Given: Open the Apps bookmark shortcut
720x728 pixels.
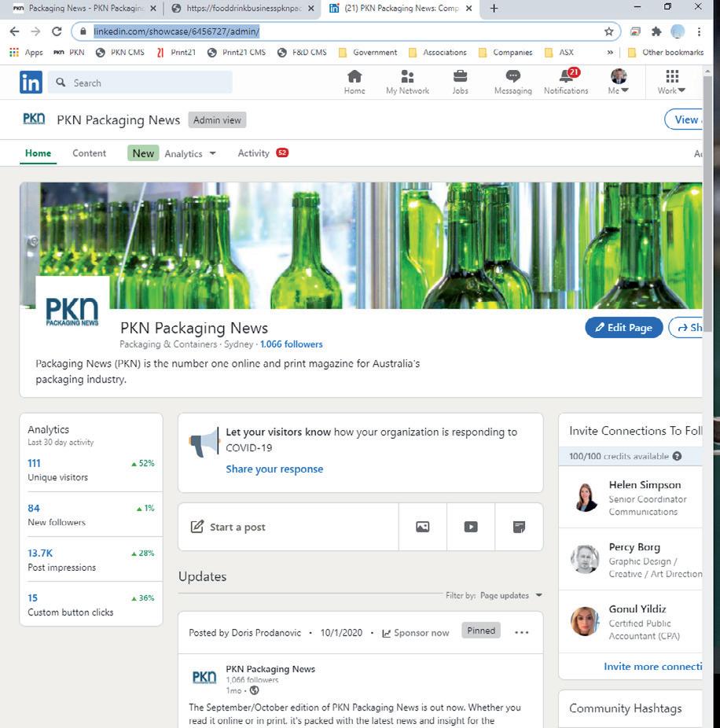Looking at the screenshot, I should pos(27,53).
